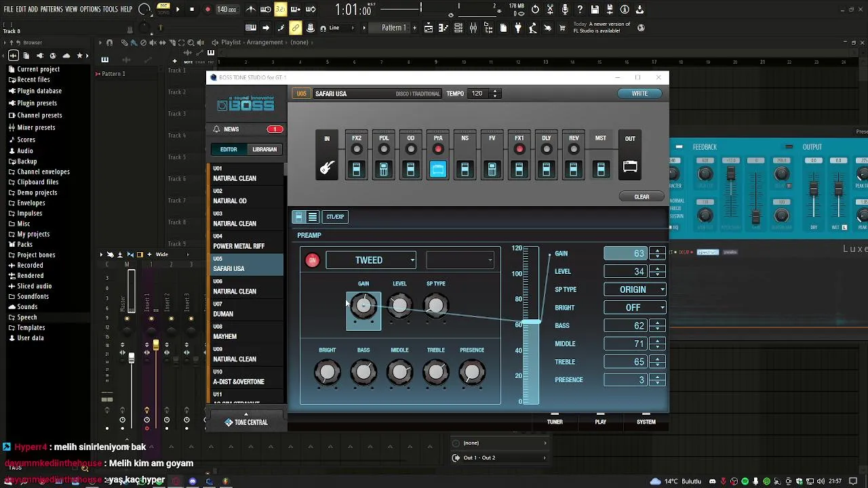Click the save project disk icon
The width and height of the screenshot is (868, 488).
(x=595, y=9)
